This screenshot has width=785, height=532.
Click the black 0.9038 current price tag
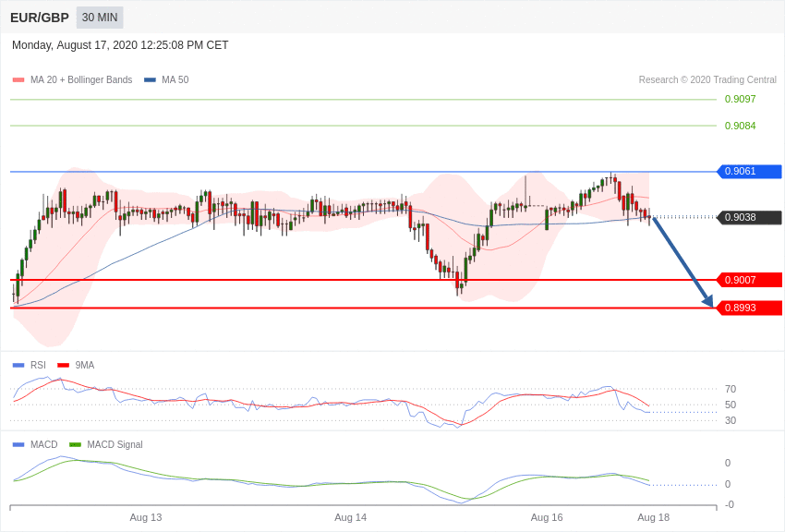(x=750, y=217)
